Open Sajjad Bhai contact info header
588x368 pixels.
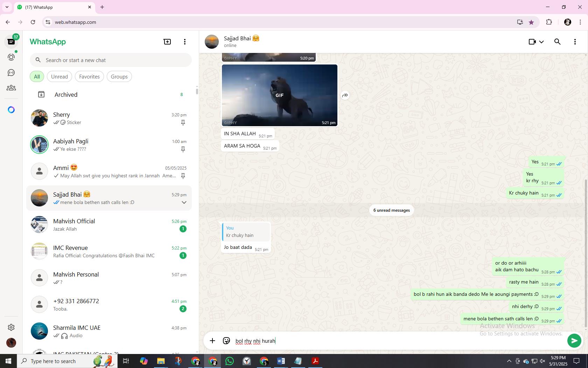241,42
